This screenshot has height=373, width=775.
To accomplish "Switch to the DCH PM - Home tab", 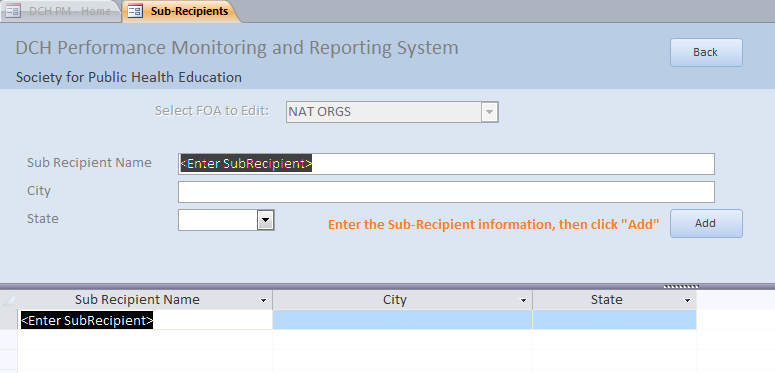I will click(x=60, y=11).
